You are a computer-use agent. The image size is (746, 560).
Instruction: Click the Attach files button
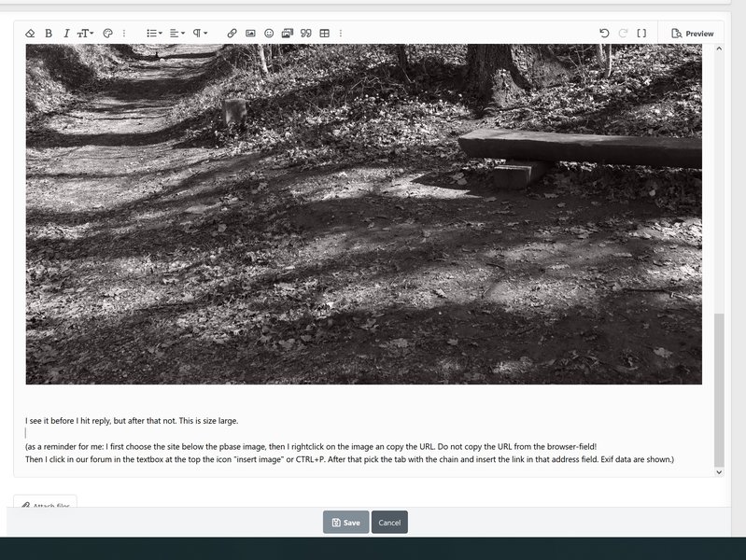tap(45, 501)
